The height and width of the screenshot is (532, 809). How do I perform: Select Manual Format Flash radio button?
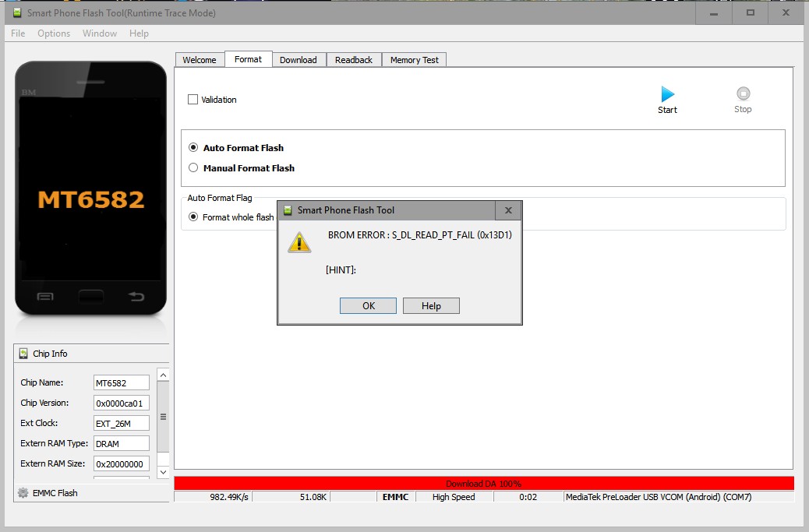(x=194, y=167)
